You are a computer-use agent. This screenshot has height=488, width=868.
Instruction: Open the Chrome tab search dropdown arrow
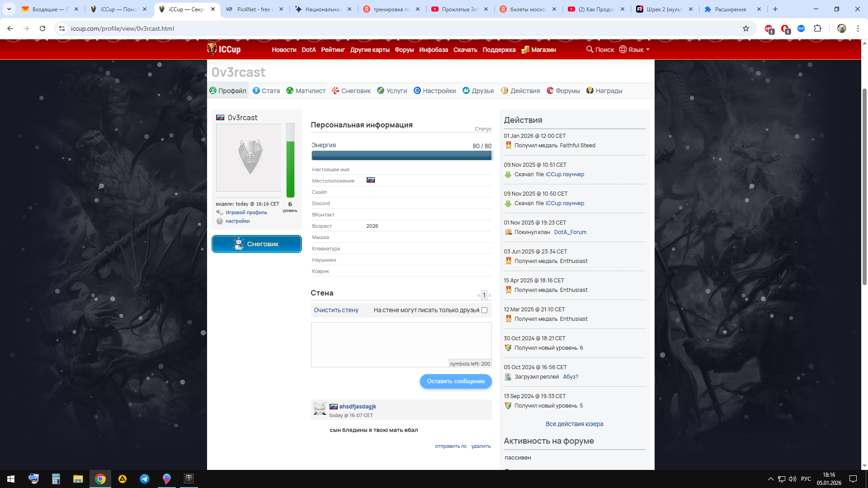[x=9, y=9]
